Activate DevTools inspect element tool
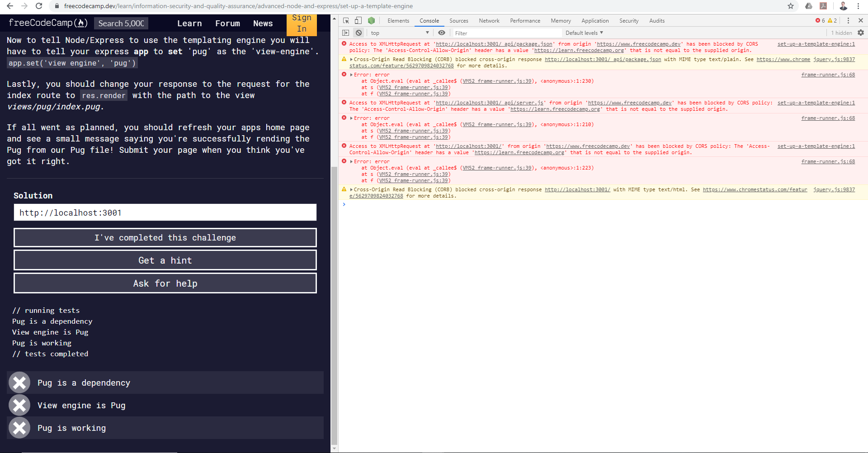Image resolution: width=868 pixels, height=453 pixels. [346, 20]
